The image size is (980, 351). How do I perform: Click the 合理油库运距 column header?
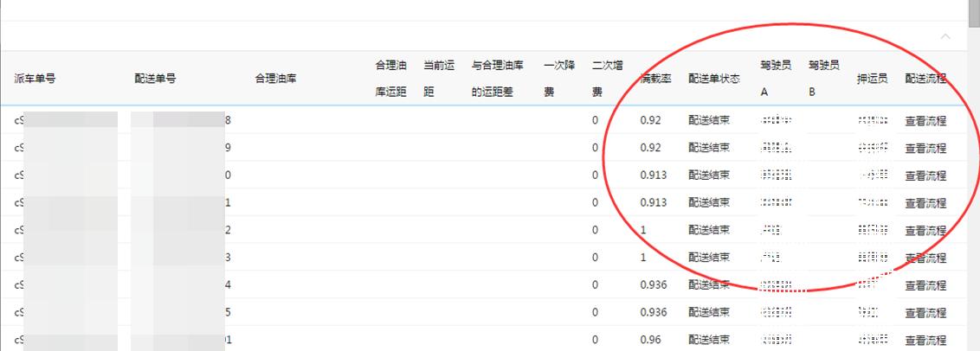pyautogui.click(x=391, y=79)
